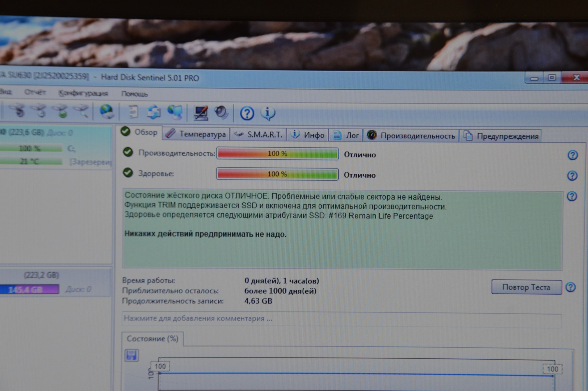
Task: Click the globe and monitor network icon
Action: pos(175,113)
